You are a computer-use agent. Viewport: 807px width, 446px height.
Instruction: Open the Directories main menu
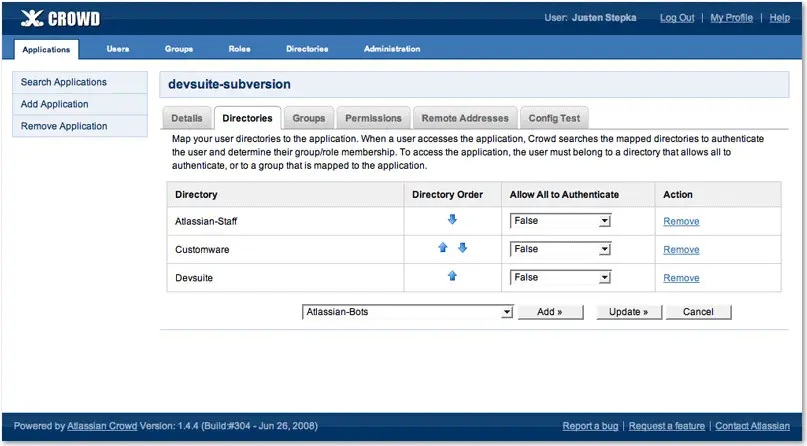click(x=307, y=49)
